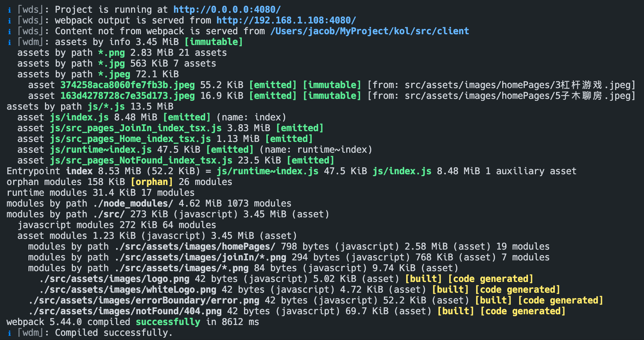Image resolution: width=644 pixels, height=340 pixels.
Task: Click the ./src/assets/images/whiteLogo.png module path
Action: [x=128, y=290]
